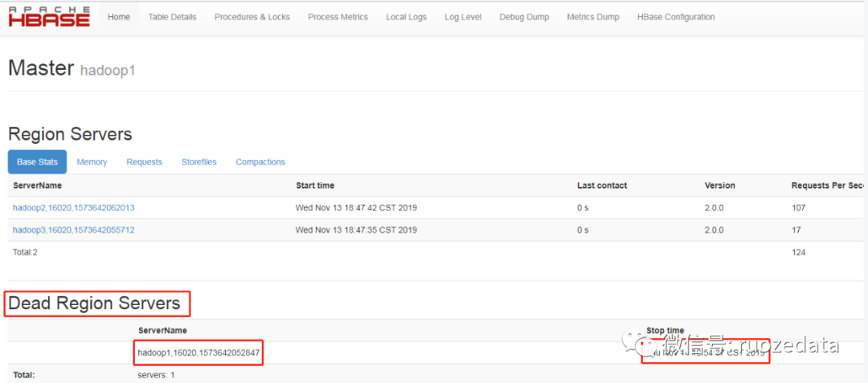This screenshot has height=383, width=868.
Task: Click the Requests Per Second column header
Action: pos(828,185)
